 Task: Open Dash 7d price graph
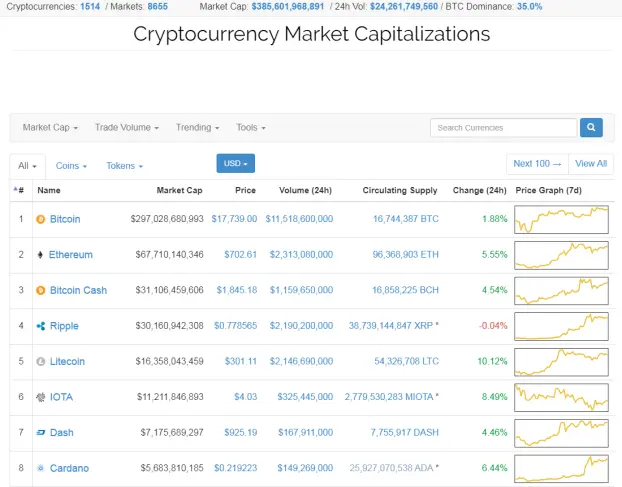[561, 433]
